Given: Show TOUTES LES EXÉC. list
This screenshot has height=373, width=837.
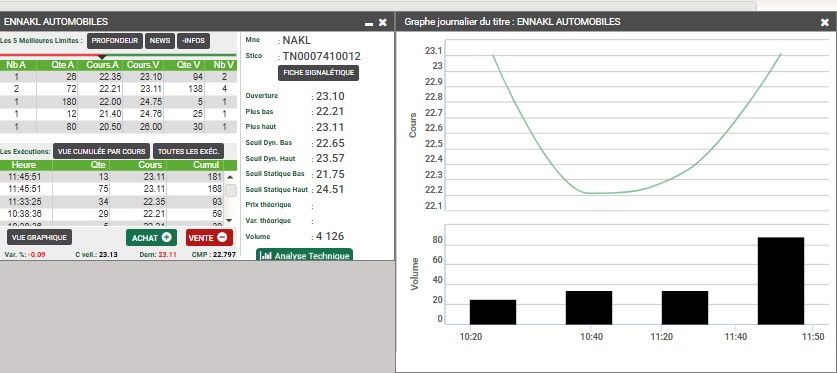Looking at the screenshot, I should 188,152.
